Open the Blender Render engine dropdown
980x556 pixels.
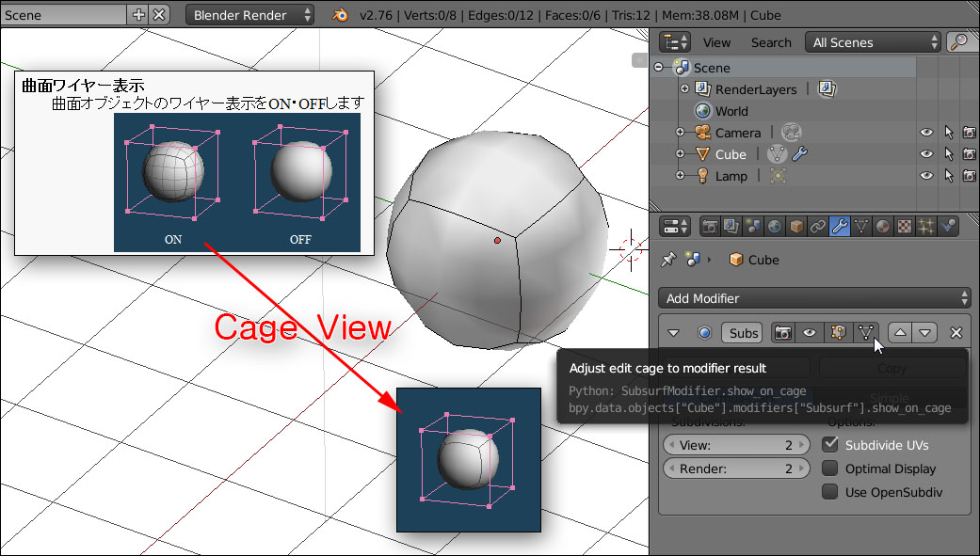[250, 15]
